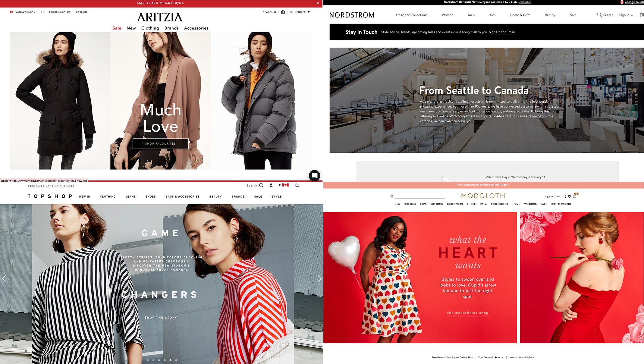Click the ModCloth logo
This screenshot has height=364, width=644.
(483, 196)
